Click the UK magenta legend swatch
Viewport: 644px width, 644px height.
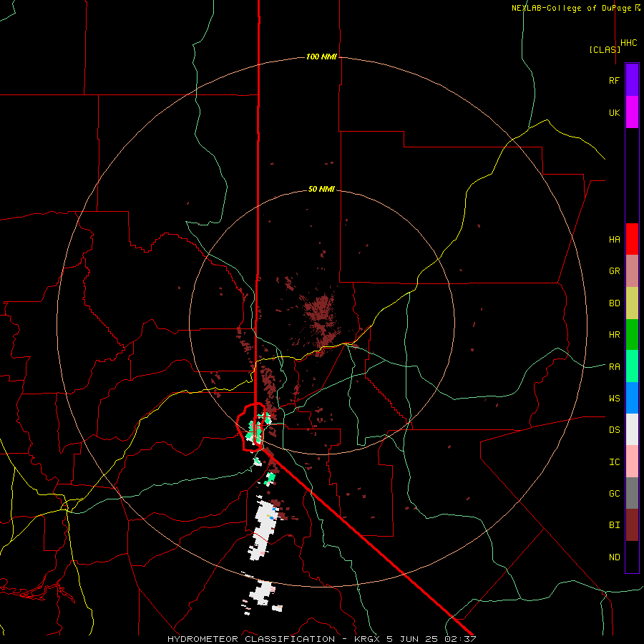click(632, 112)
